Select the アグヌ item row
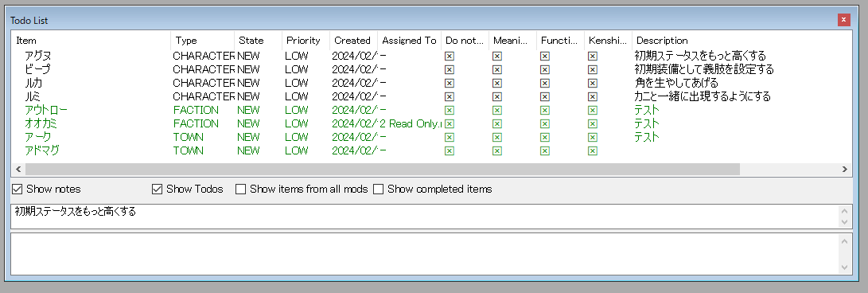Image resolution: width=868 pixels, height=293 pixels. click(38, 56)
